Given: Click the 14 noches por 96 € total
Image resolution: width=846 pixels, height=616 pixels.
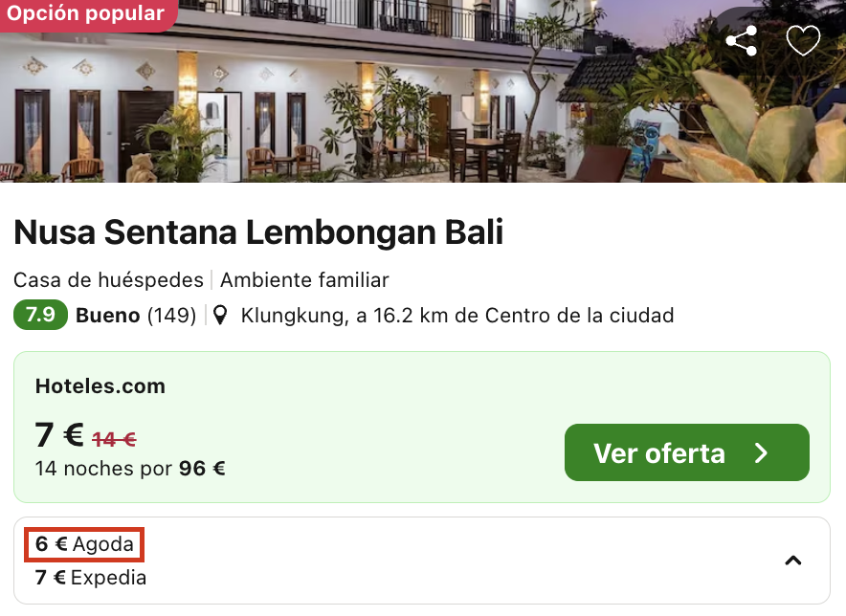Looking at the screenshot, I should (x=130, y=468).
